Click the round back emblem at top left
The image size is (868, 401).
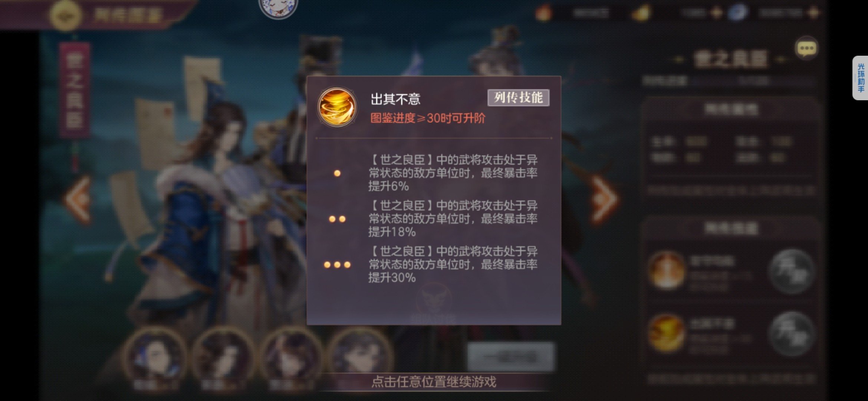66,15
